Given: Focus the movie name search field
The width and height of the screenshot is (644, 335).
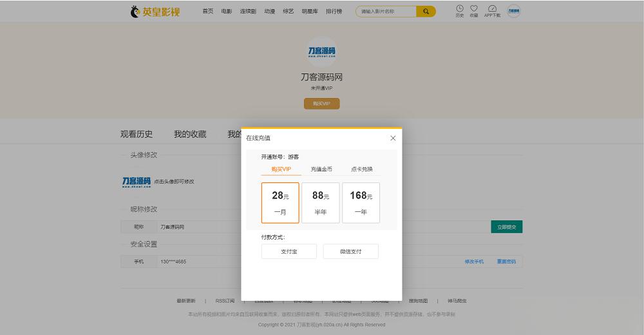Looking at the screenshot, I should pyautogui.click(x=386, y=12).
